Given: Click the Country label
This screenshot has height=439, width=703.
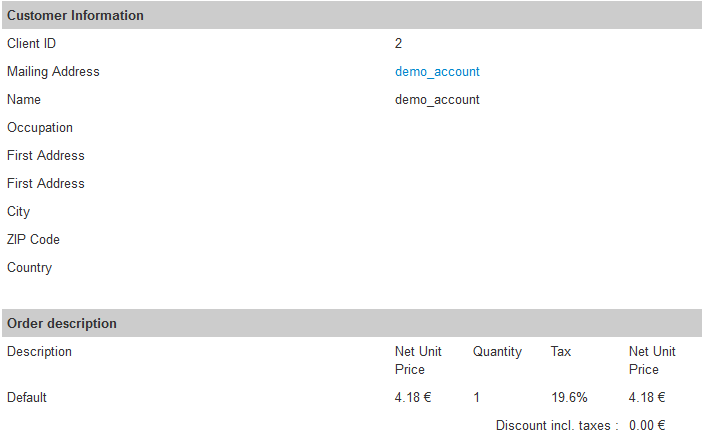Looking at the screenshot, I should [30, 268].
